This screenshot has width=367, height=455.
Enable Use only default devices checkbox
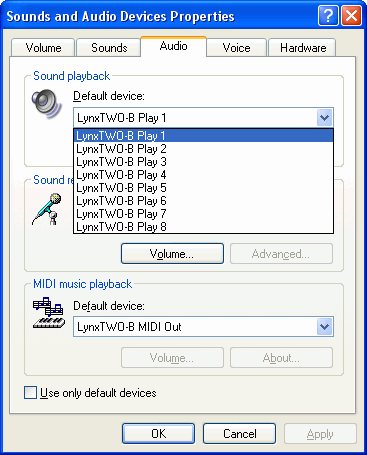pos(30,393)
